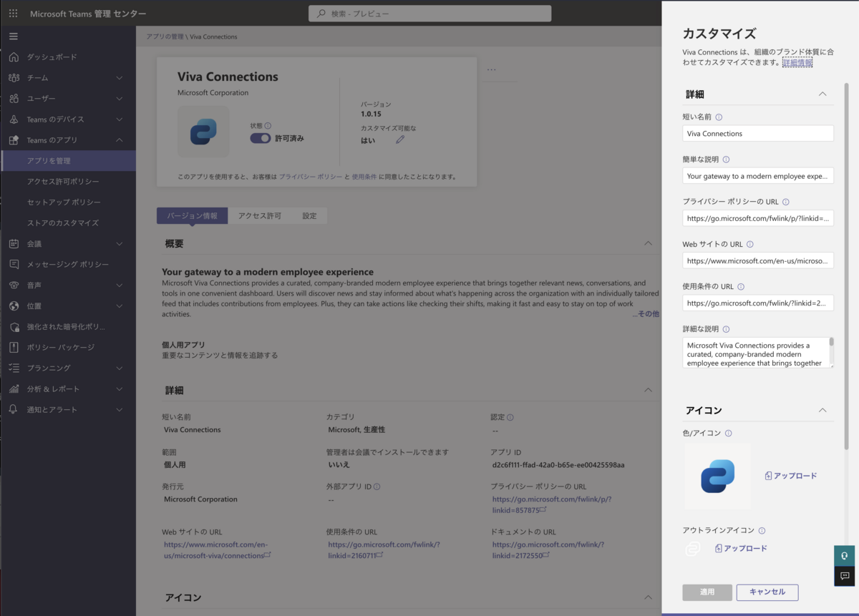Click the Analytics & reports chart icon
This screenshot has width=859, height=616.
click(x=14, y=389)
